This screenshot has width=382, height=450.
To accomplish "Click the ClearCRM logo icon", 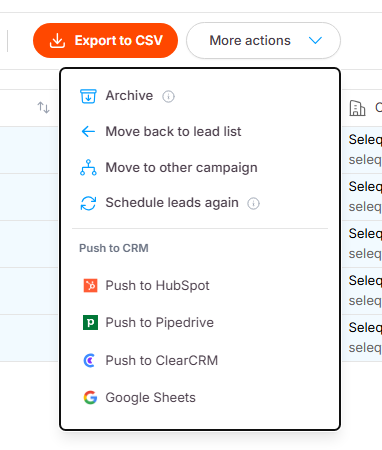I will pos(89,360).
